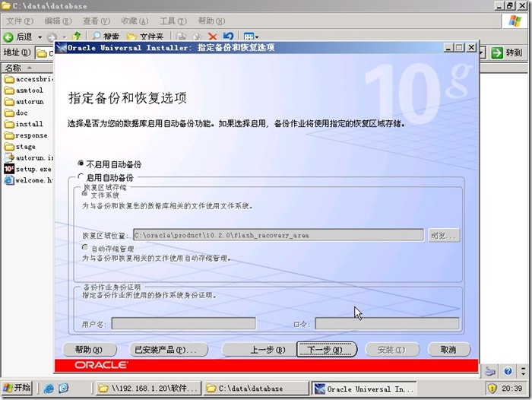Click the Show Desktop quick launch icon
532x400 pixels.
pos(63,388)
